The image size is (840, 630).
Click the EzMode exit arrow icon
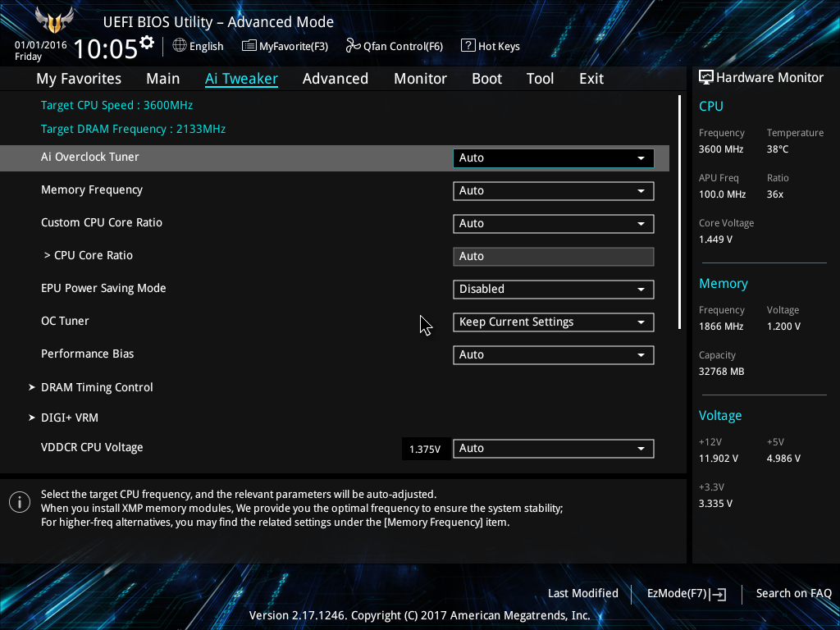point(719,594)
